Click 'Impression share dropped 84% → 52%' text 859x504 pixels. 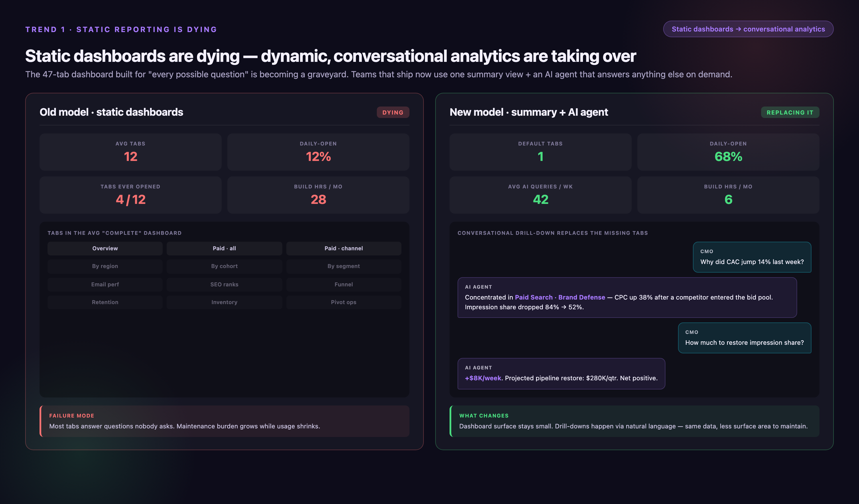[524, 307]
